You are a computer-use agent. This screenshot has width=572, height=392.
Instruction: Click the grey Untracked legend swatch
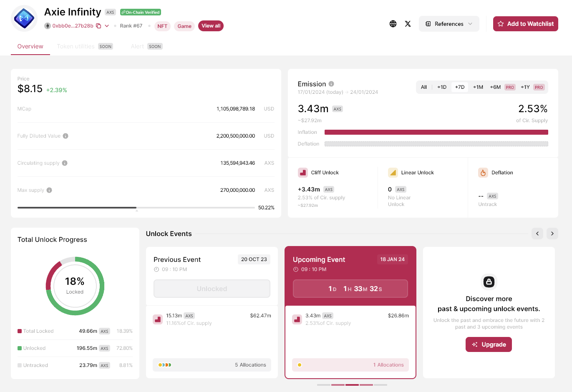tap(20, 365)
